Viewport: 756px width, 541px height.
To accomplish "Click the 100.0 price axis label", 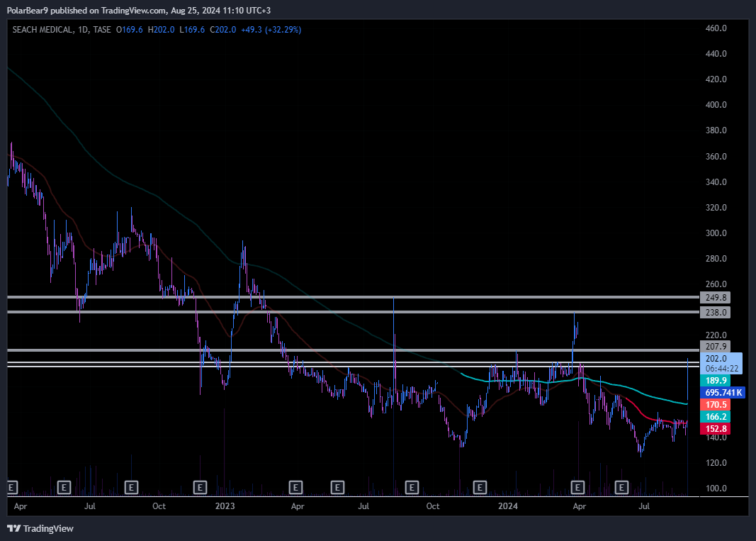I will click(716, 489).
